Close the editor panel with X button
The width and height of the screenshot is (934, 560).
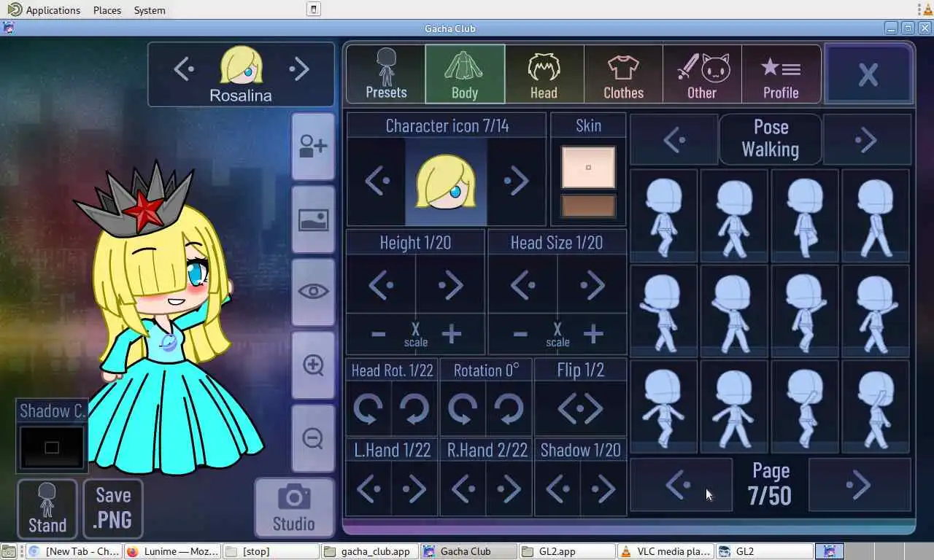[x=868, y=74]
